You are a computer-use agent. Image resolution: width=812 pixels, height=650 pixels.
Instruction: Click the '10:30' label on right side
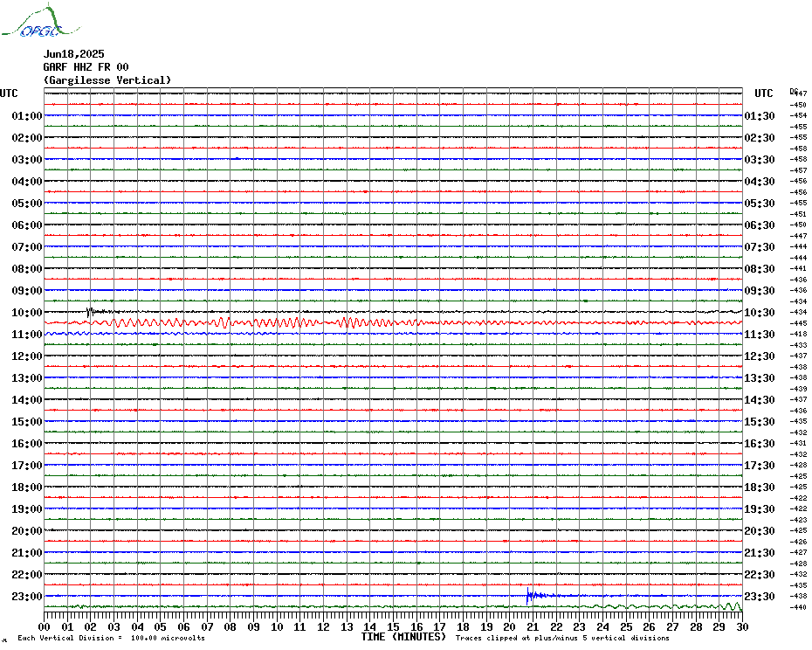coord(760,312)
